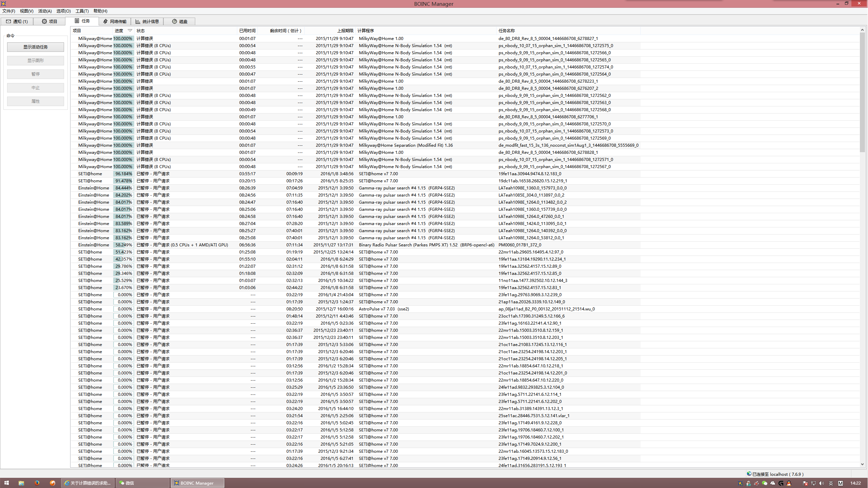Click the envelope icon on the 通知 tab
This screenshot has height=488, width=868.
point(8,21)
